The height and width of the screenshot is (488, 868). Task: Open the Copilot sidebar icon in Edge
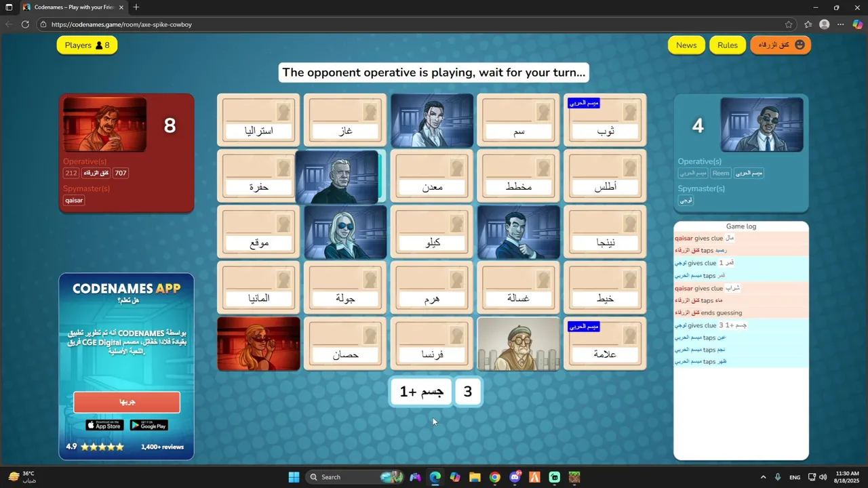tap(858, 24)
